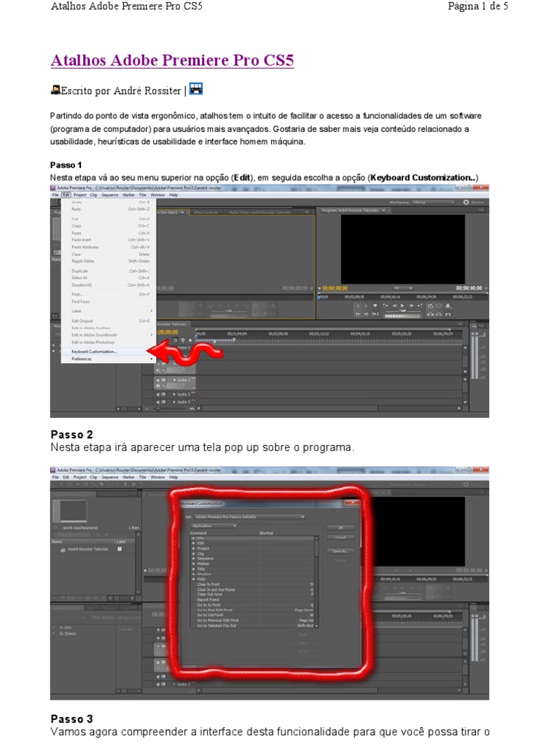Select André Rossiter Tutoriais item in Passo 2 project panel
The height and width of the screenshot is (747, 560).
point(87,549)
